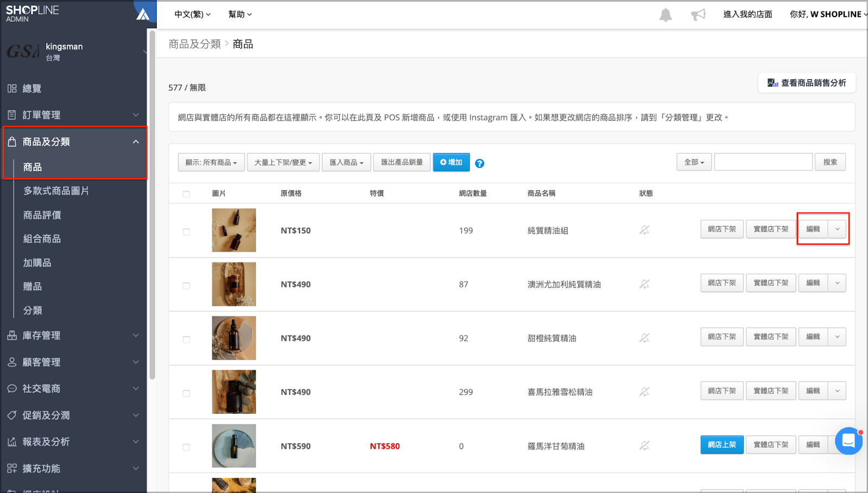868x493 pixels.
Task: Click the blue 增加 add product button
Action: click(x=451, y=162)
